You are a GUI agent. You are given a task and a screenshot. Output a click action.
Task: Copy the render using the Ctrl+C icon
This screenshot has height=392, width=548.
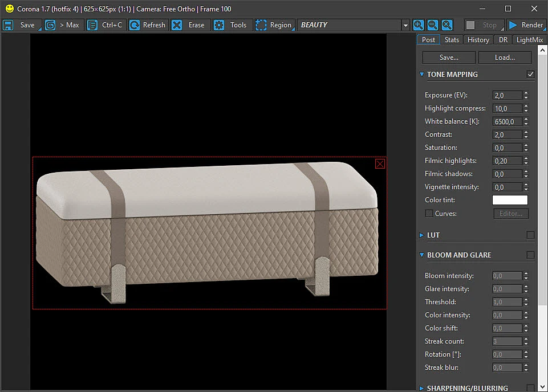(92, 25)
